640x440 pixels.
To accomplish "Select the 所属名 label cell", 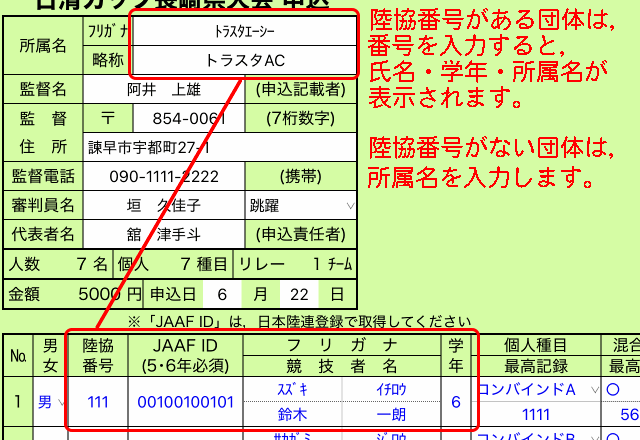I will coord(43,46).
